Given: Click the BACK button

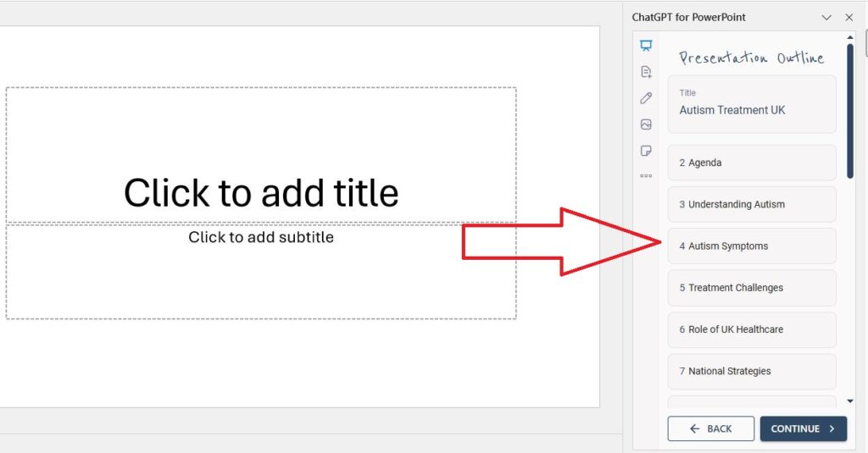Looking at the screenshot, I should 711,428.
